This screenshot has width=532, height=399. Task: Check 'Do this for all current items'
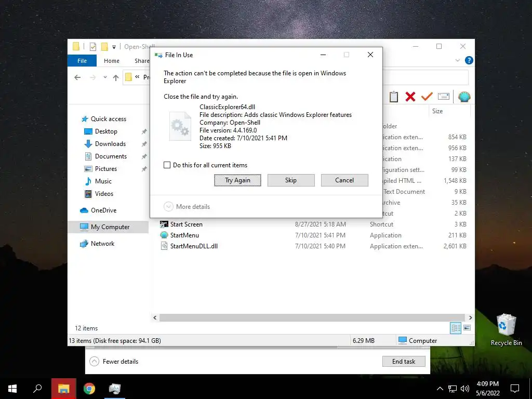pos(167,165)
